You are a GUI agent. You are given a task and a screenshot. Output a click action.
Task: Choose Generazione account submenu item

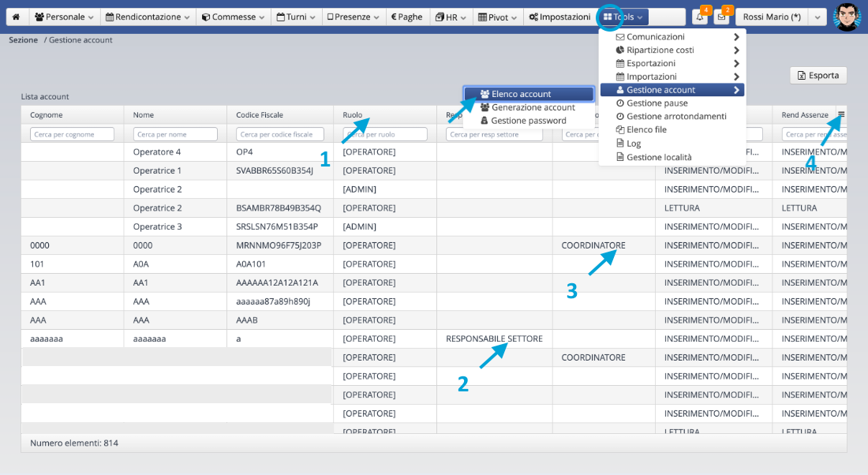(533, 107)
